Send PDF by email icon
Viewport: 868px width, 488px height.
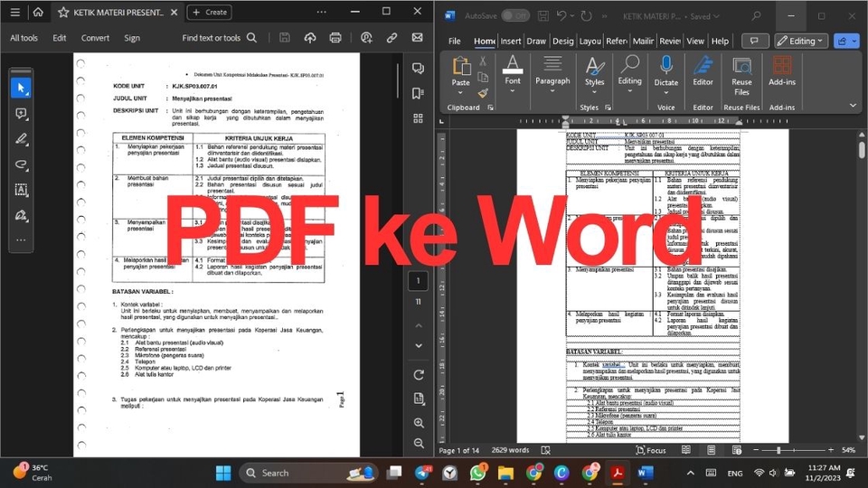pyautogui.click(x=418, y=38)
